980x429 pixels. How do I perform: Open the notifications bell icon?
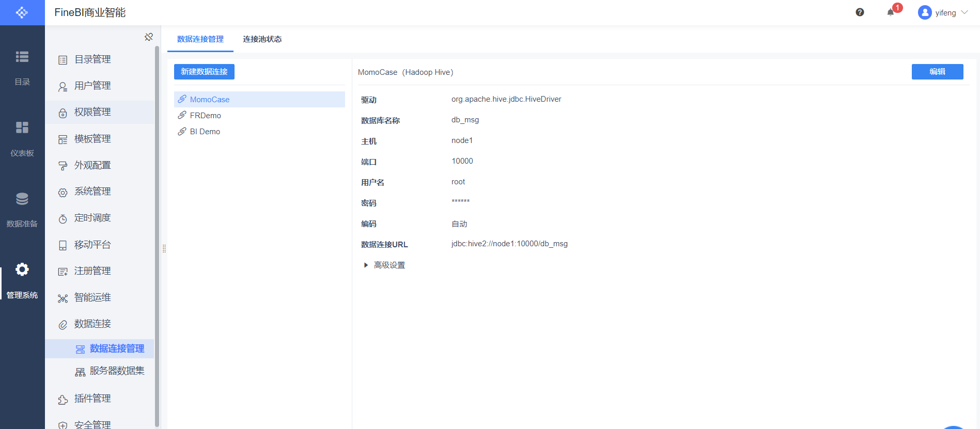point(890,12)
